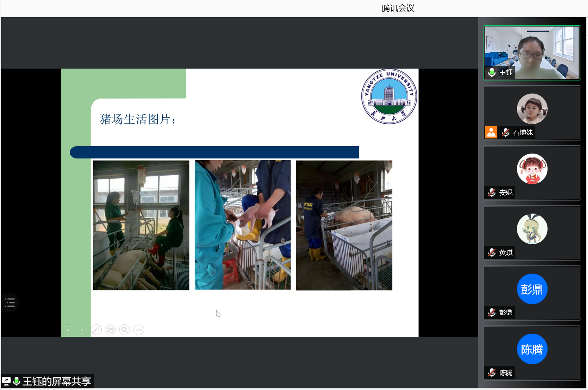Viewport: 588px width, 390px height.
Task: Click the muted microphone icon for 彭鼎
Action: (x=492, y=313)
